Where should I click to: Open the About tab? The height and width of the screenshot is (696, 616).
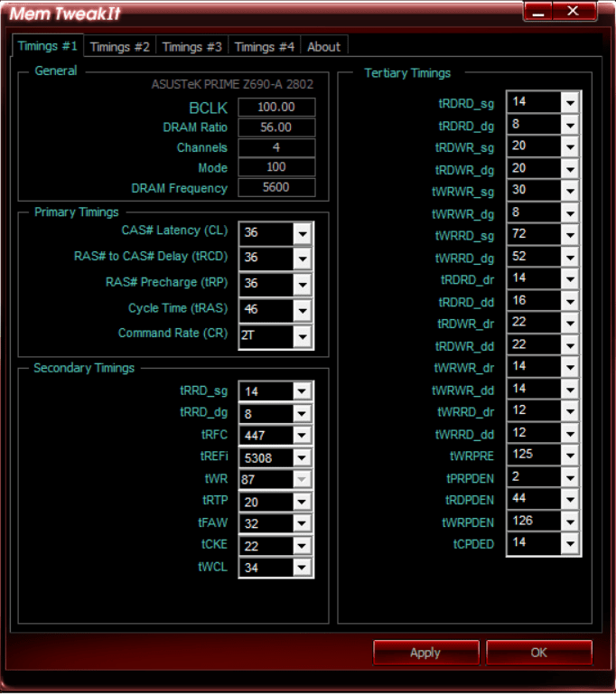pos(324,47)
